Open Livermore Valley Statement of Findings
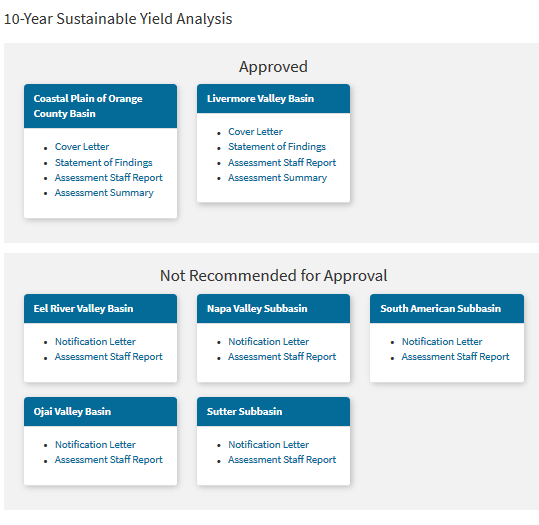 [x=277, y=147]
